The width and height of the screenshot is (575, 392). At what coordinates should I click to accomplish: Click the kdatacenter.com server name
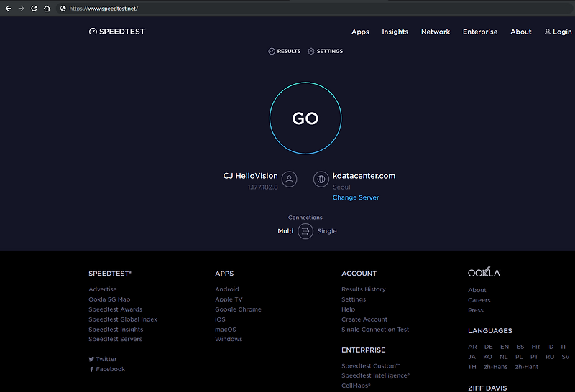coord(364,176)
